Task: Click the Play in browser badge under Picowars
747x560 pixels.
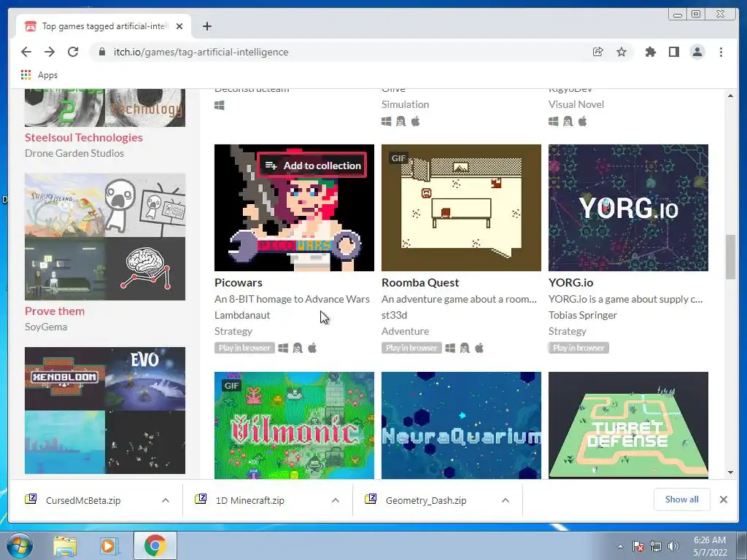Action: (244, 348)
